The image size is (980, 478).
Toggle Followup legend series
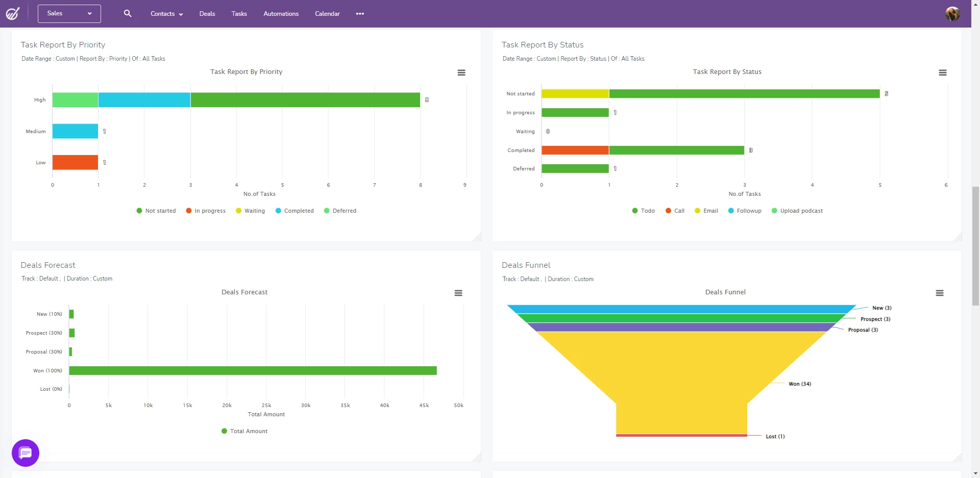tap(745, 211)
